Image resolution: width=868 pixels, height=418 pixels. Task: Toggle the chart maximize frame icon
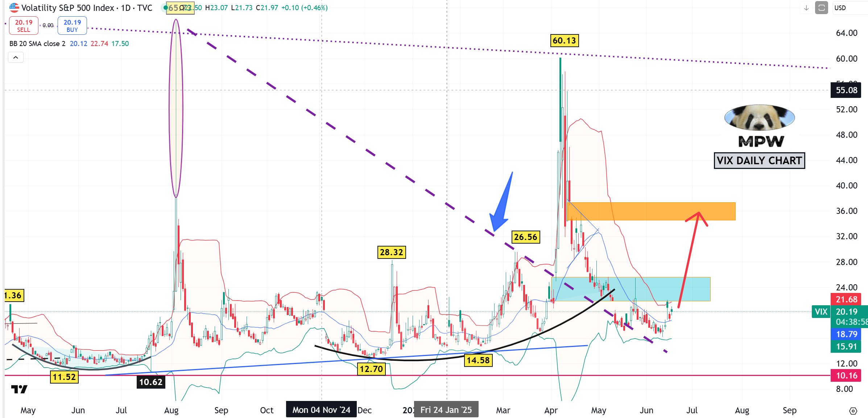(x=822, y=8)
